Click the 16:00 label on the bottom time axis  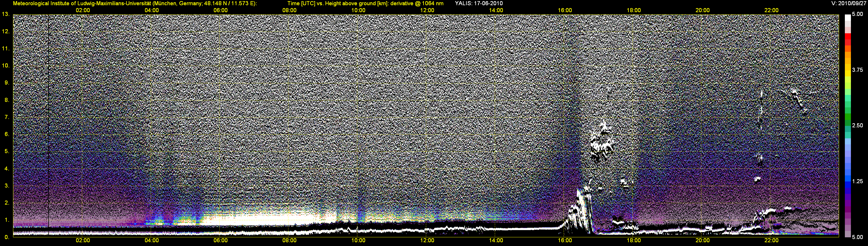[x=565, y=240]
